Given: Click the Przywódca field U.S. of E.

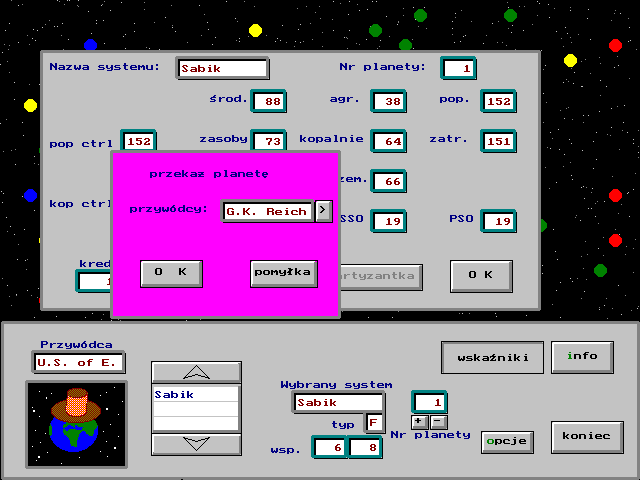Looking at the screenshot, I should click(x=79, y=362).
